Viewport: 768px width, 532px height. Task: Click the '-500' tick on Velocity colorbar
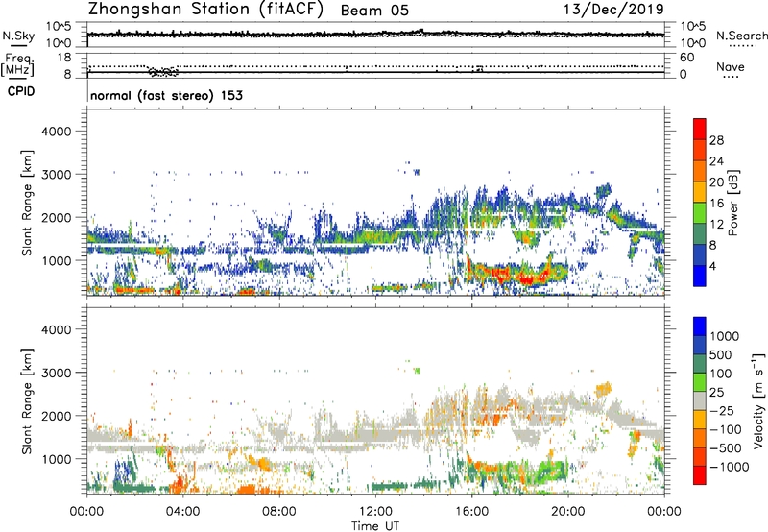point(727,448)
